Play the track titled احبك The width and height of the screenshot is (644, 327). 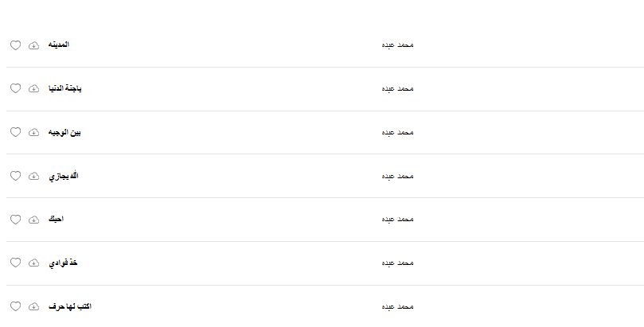coord(56,219)
